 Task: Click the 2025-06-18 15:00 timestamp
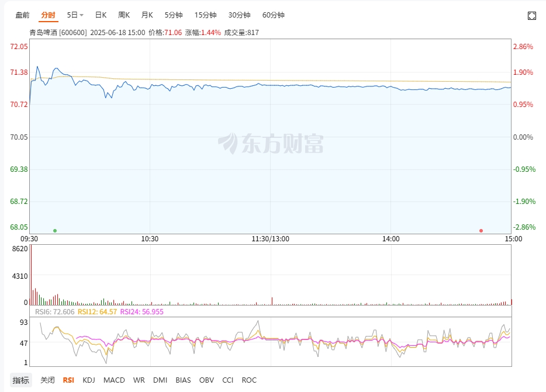pos(118,32)
